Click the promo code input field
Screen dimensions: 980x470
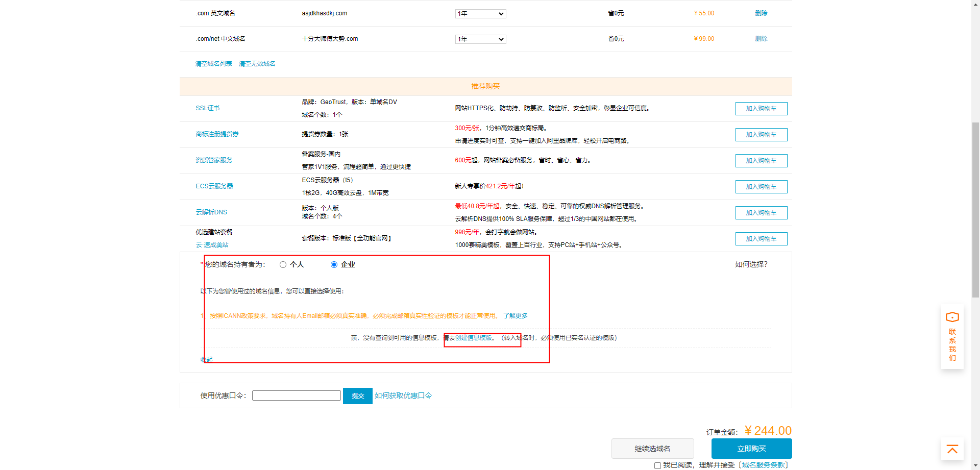tap(296, 395)
